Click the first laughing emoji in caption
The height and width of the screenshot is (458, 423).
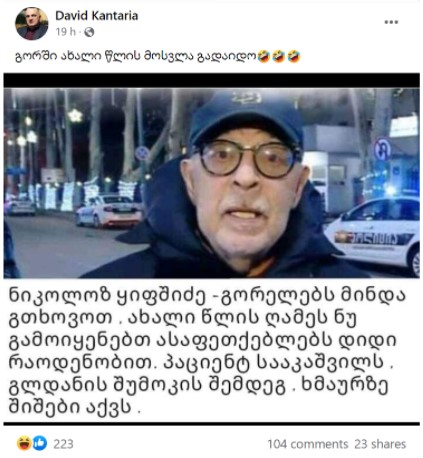[264, 57]
